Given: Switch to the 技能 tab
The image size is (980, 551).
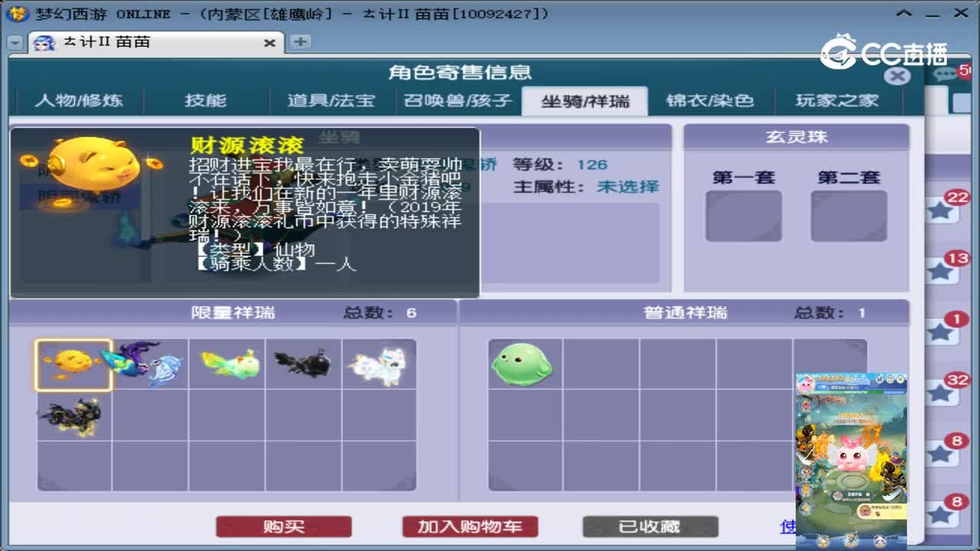Looking at the screenshot, I should [207, 99].
